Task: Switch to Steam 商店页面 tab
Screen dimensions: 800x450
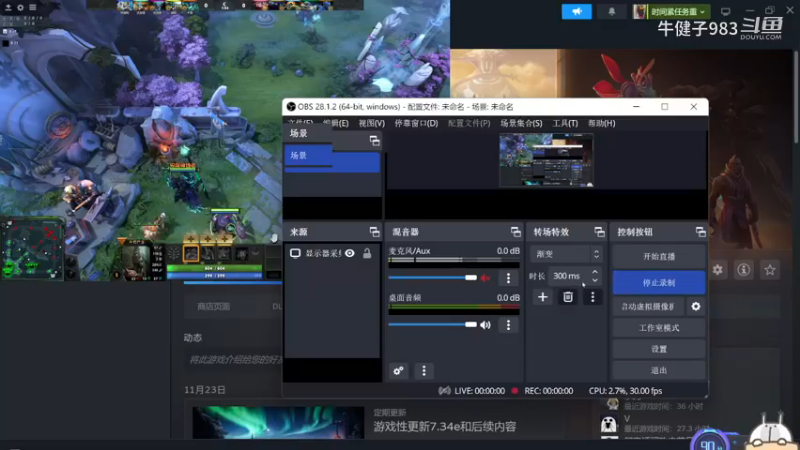Action: [x=213, y=307]
